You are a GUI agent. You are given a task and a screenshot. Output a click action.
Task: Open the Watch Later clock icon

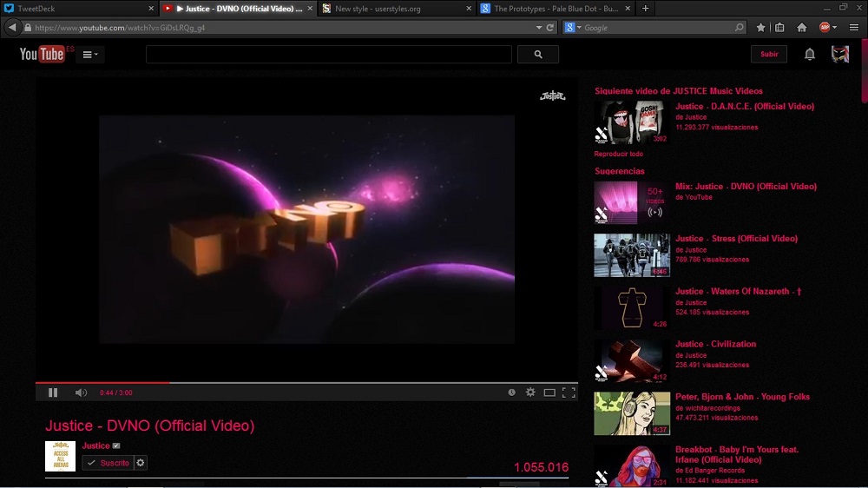pyautogui.click(x=511, y=392)
